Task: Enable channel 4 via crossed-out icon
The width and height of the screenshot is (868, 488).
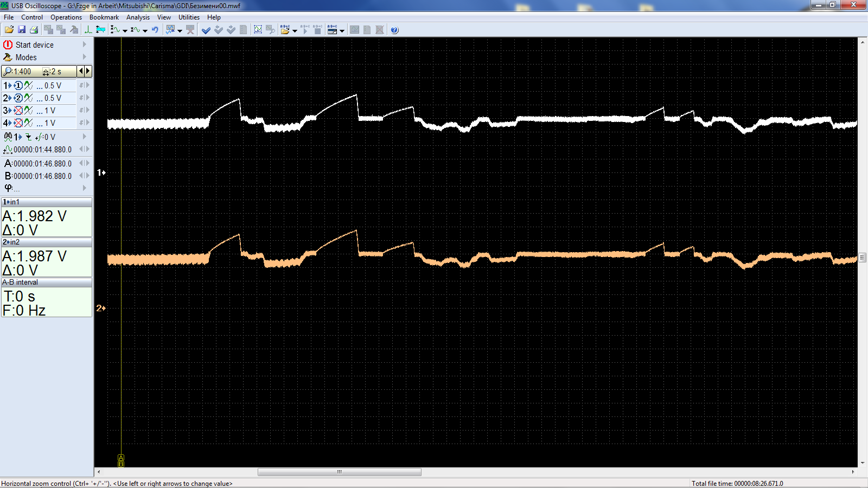Action: [18, 123]
